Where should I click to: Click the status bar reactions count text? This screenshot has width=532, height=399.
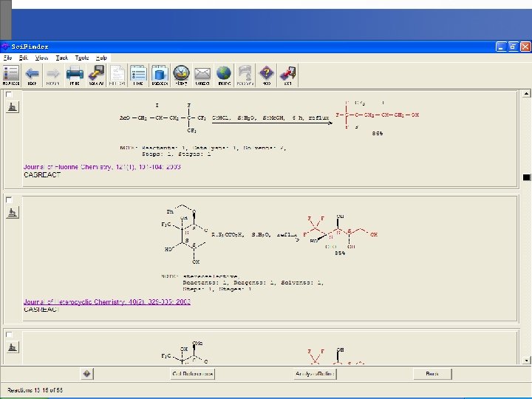click(x=35, y=390)
